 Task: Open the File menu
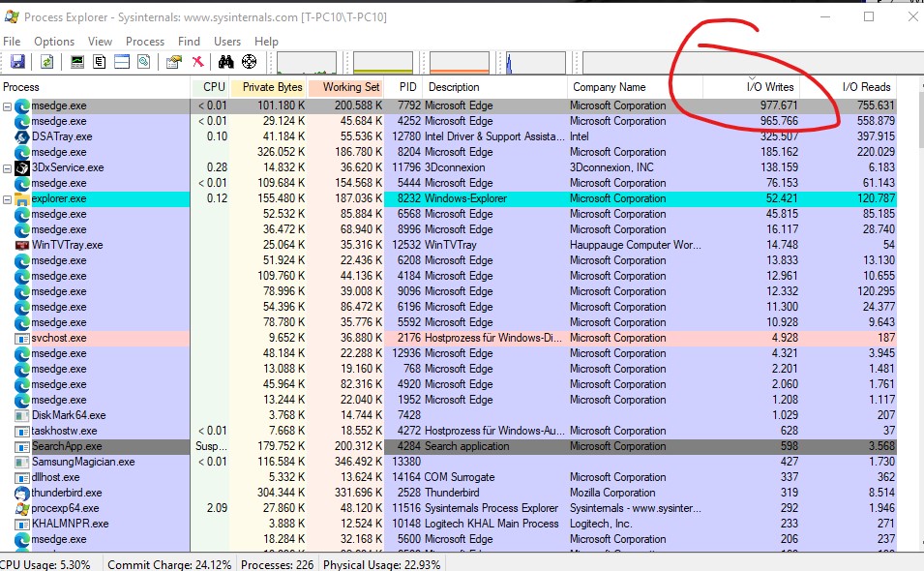pyautogui.click(x=12, y=42)
